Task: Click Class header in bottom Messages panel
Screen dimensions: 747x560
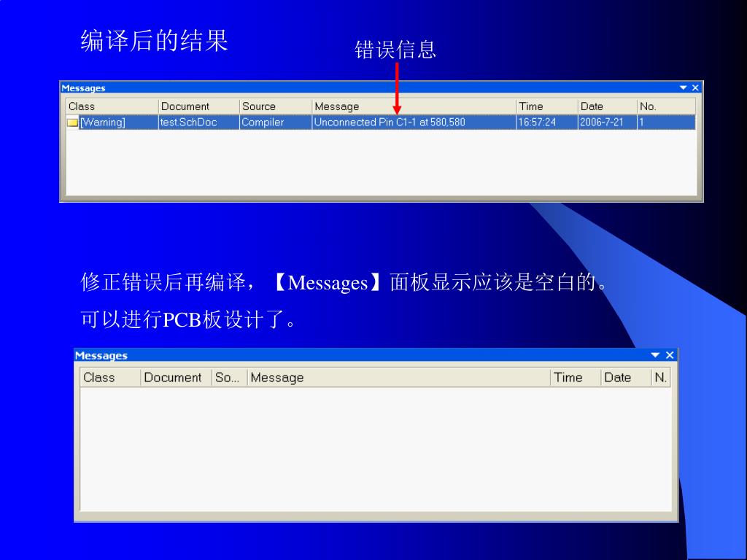Action: [110, 378]
